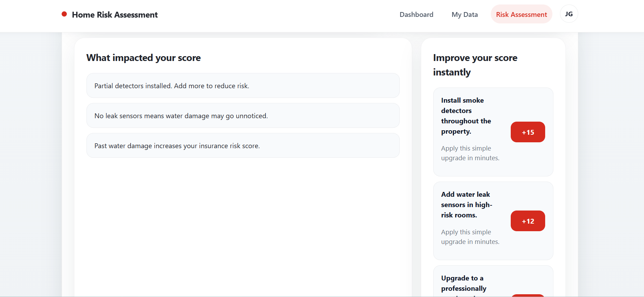Click the red dot logo icon
644x297 pixels.
[64, 14]
